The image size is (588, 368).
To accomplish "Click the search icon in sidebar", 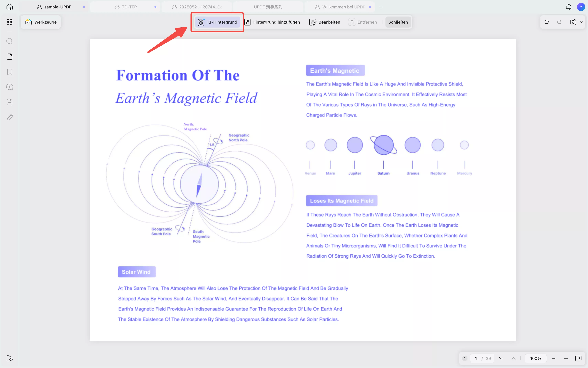I will coord(9,41).
